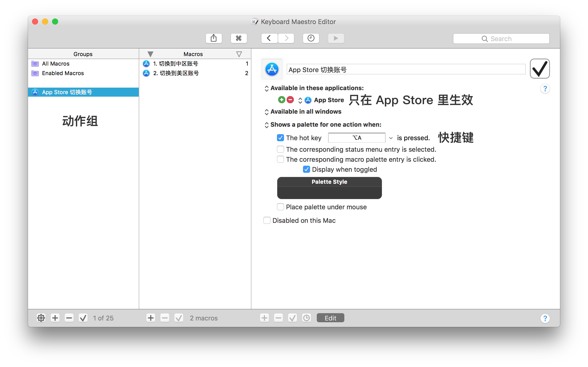
Task: Navigate back with left arrow button
Action: tap(269, 38)
